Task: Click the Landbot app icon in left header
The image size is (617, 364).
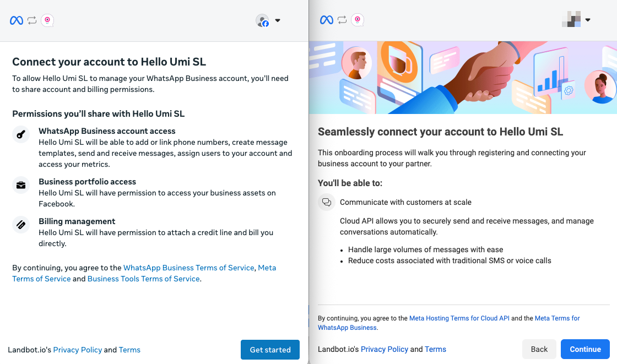Action: [x=47, y=20]
